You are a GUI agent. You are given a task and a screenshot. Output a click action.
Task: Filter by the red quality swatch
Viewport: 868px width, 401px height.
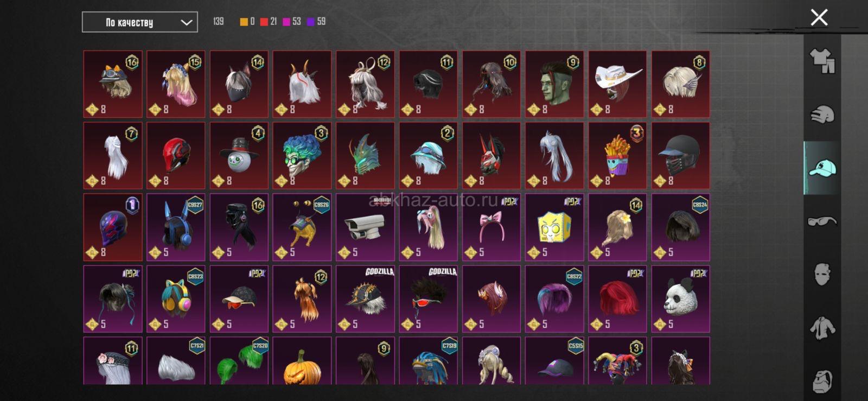(264, 22)
